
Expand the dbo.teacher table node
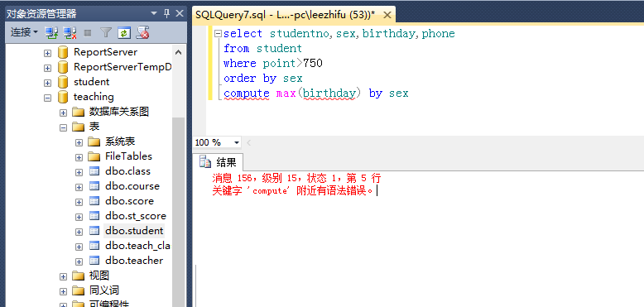[79, 261]
